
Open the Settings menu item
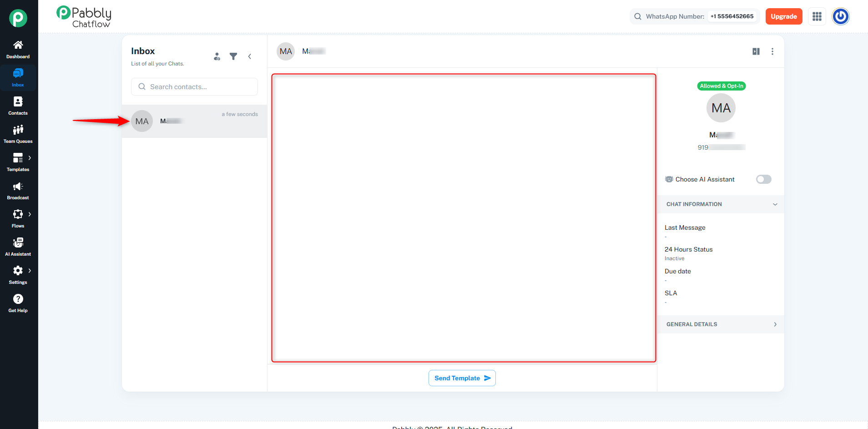[x=18, y=275]
